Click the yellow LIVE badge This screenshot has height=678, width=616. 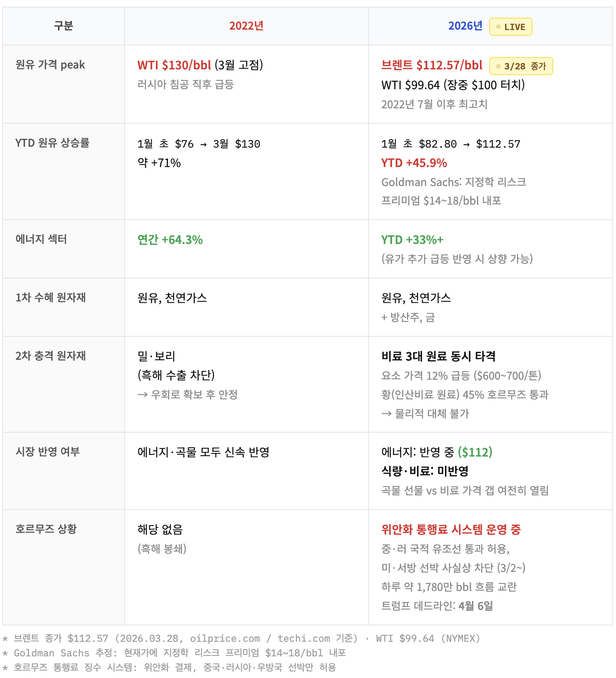point(510,27)
